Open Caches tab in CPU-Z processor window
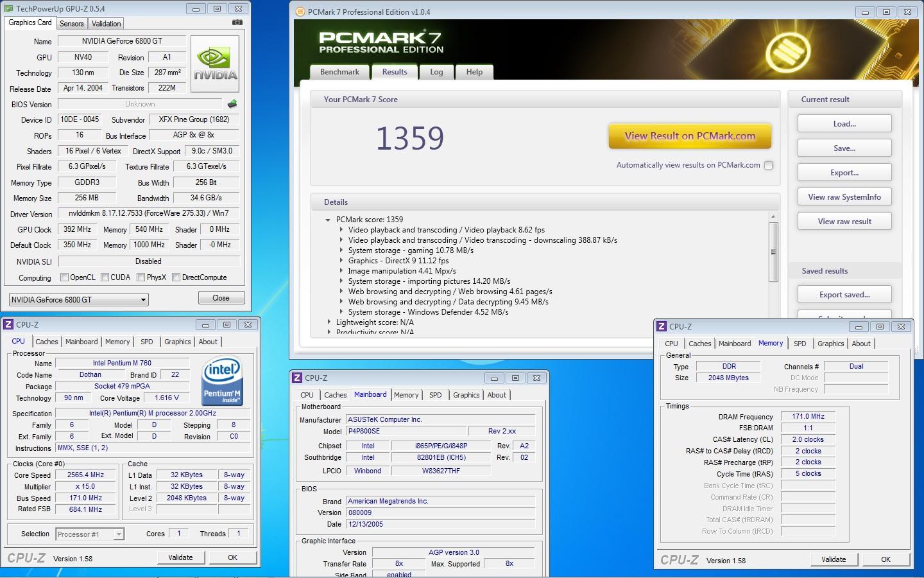The height and width of the screenshot is (578, 924). tap(47, 342)
